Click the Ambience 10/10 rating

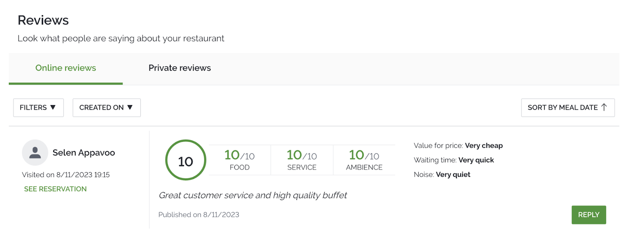point(364,160)
